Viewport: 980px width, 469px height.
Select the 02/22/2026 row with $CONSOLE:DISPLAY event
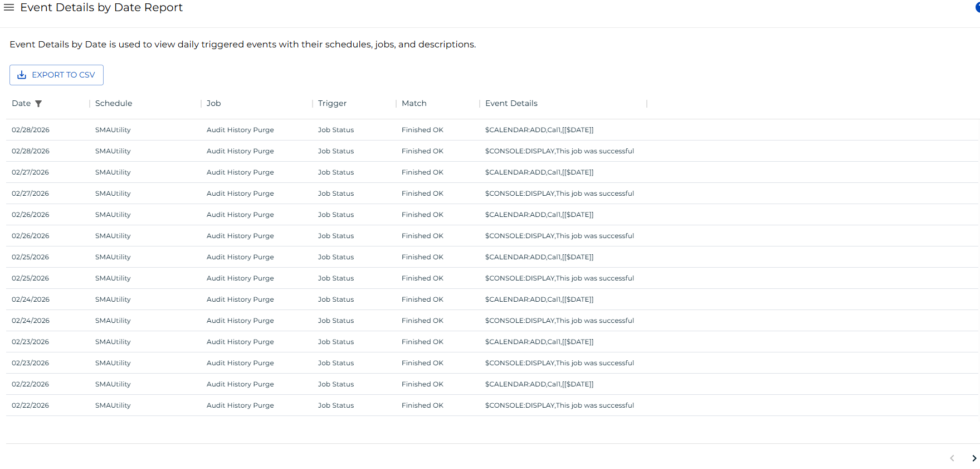[x=31, y=405]
